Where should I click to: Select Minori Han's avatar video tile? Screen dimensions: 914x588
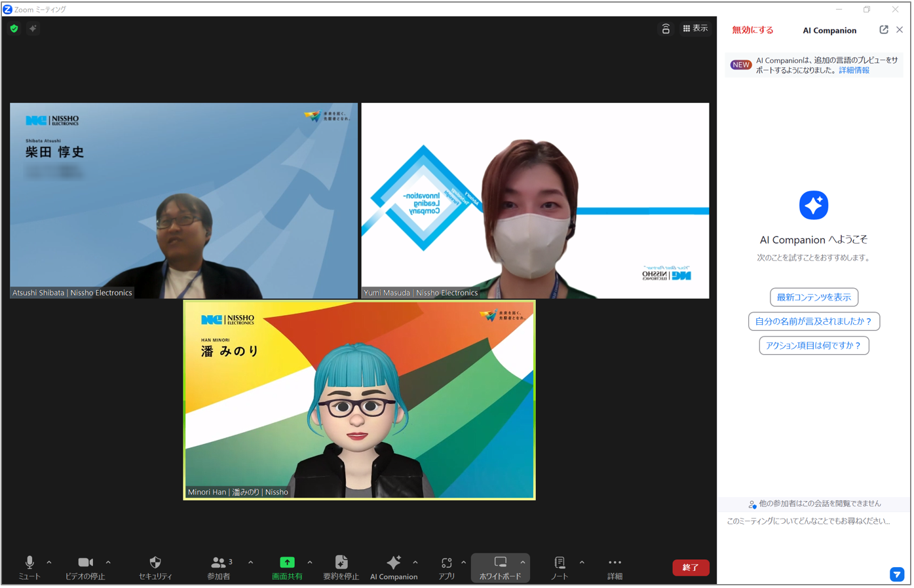360,400
